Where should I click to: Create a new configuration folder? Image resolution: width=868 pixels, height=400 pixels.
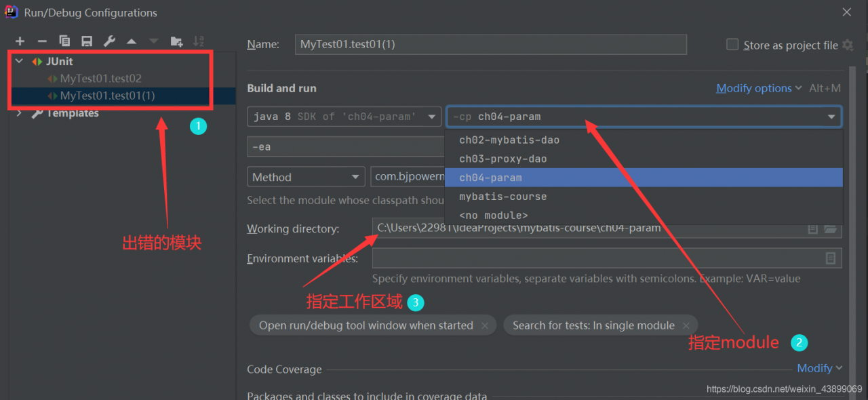(176, 41)
